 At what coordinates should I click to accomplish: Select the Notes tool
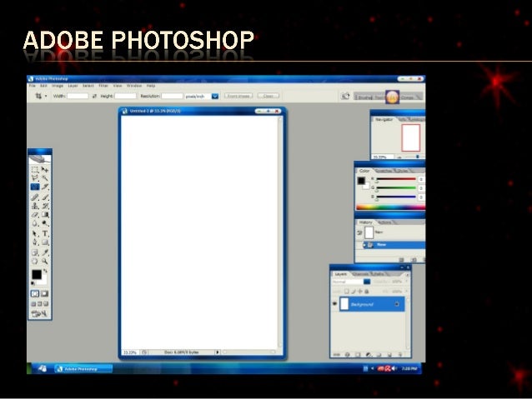point(35,252)
